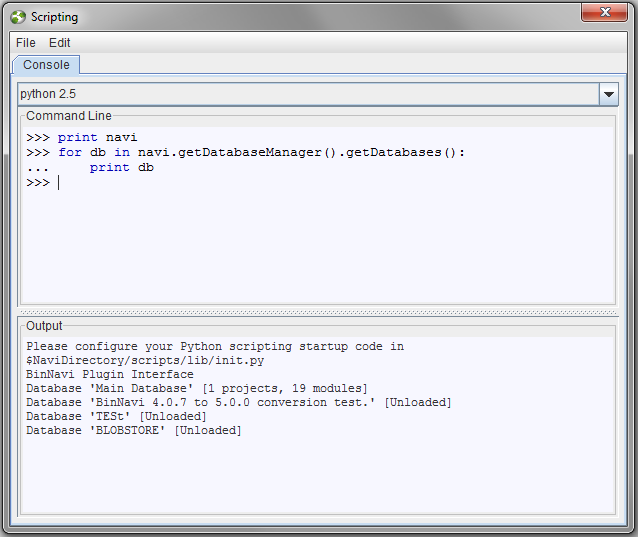Select the Console tab
The height and width of the screenshot is (537, 638).
(x=46, y=65)
